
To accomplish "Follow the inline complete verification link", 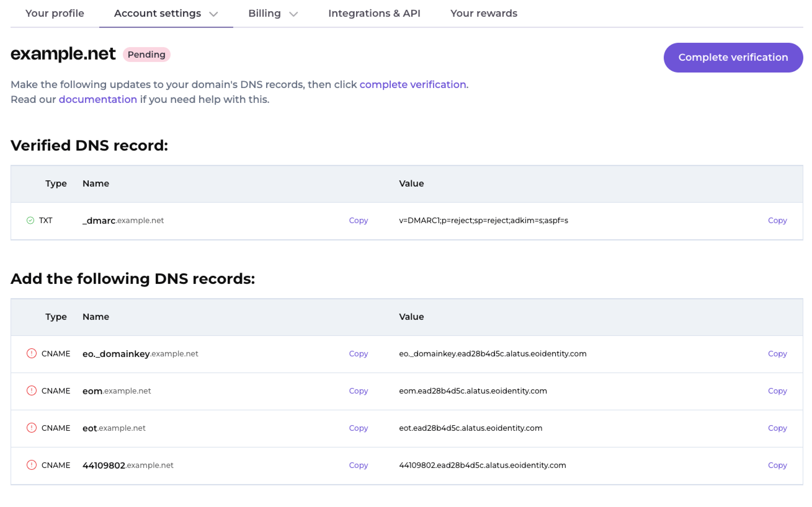I will click(x=413, y=85).
